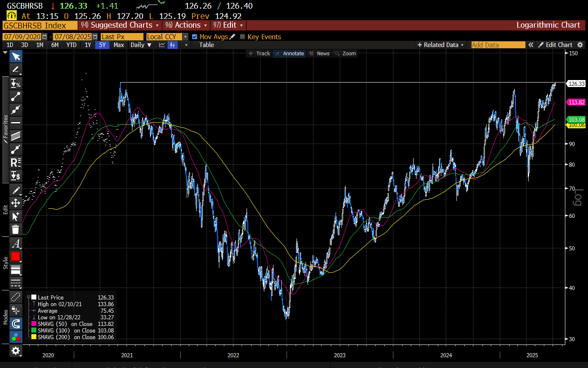The image size is (588, 368).
Task: Click the GSCBHRSB Index security field
Action: (x=40, y=26)
